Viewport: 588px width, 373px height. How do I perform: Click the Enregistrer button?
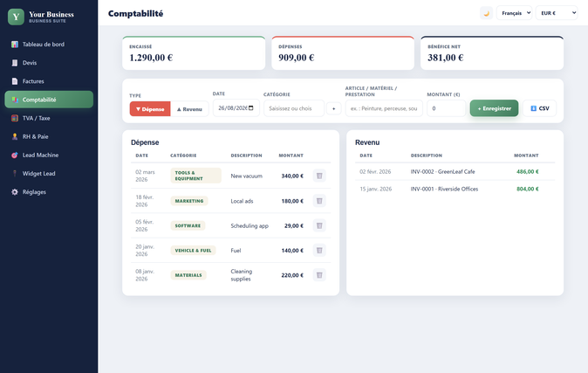(495, 108)
